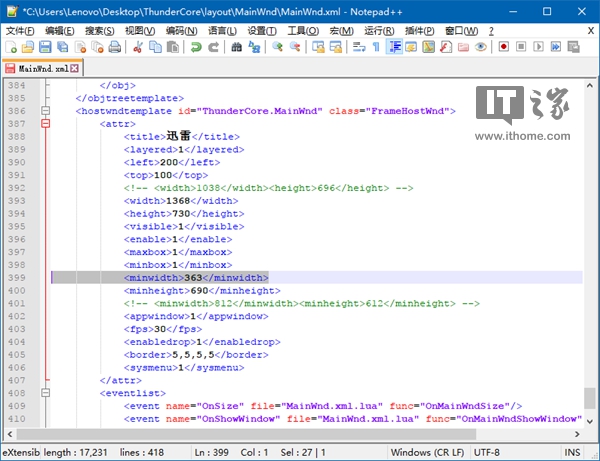Run macro multiple times icon
Viewport: 600px width, 461px height.
(x=556, y=47)
